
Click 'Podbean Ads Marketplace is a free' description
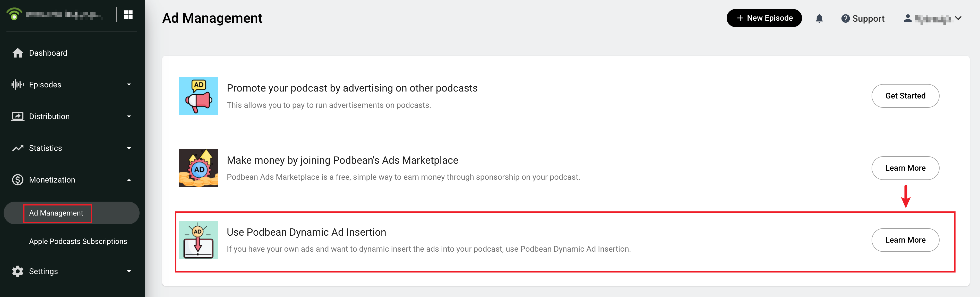[403, 177]
